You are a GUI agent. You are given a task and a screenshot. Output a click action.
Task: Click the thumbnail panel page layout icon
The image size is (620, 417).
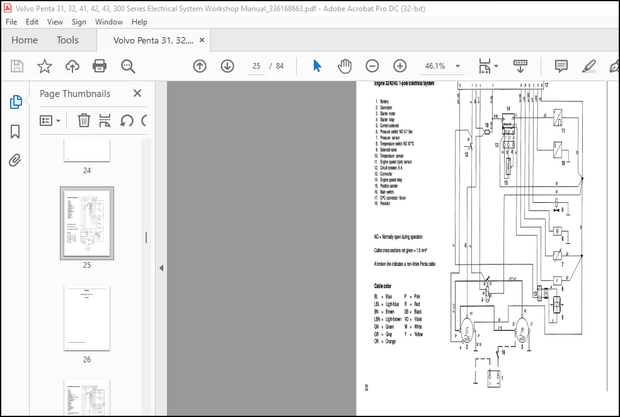pyautogui.click(x=105, y=121)
